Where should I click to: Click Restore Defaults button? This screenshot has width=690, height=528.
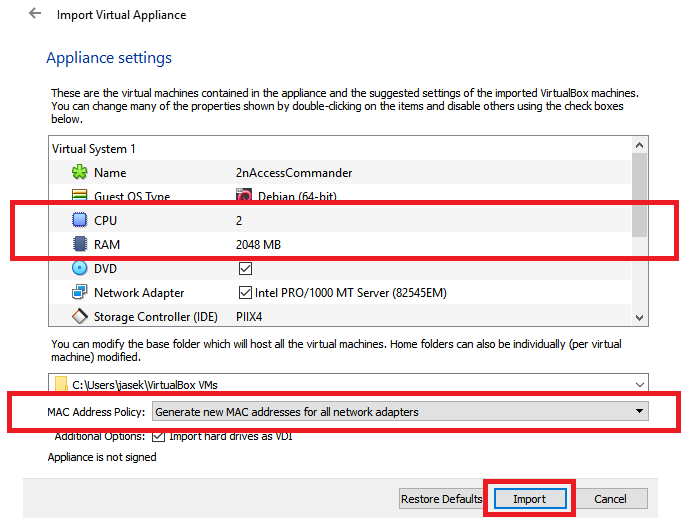(x=441, y=499)
